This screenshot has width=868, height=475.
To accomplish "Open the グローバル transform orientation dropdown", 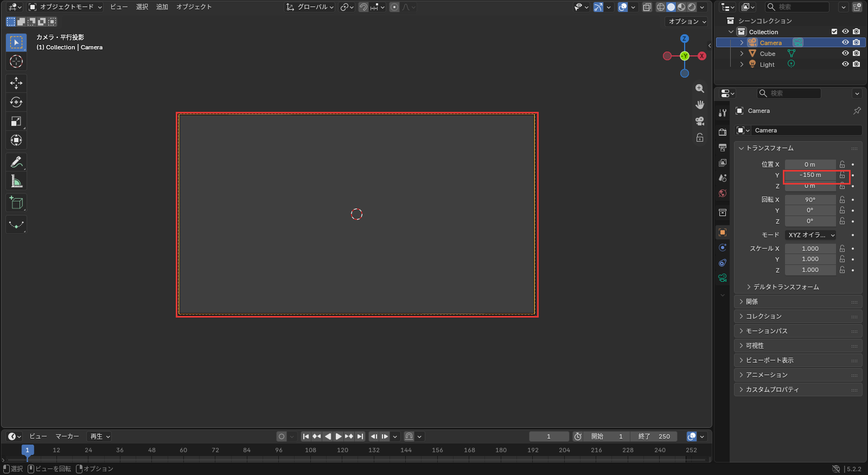I will click(x=310, y=7).
